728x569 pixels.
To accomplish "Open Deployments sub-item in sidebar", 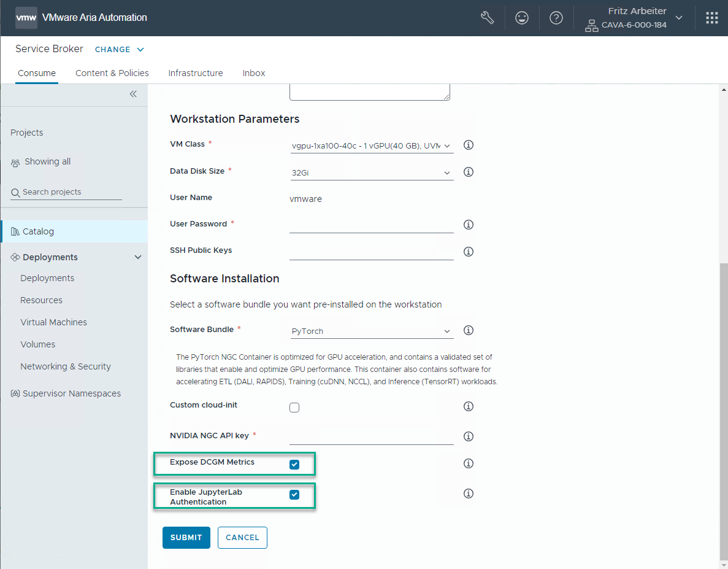I will [47, 278].
